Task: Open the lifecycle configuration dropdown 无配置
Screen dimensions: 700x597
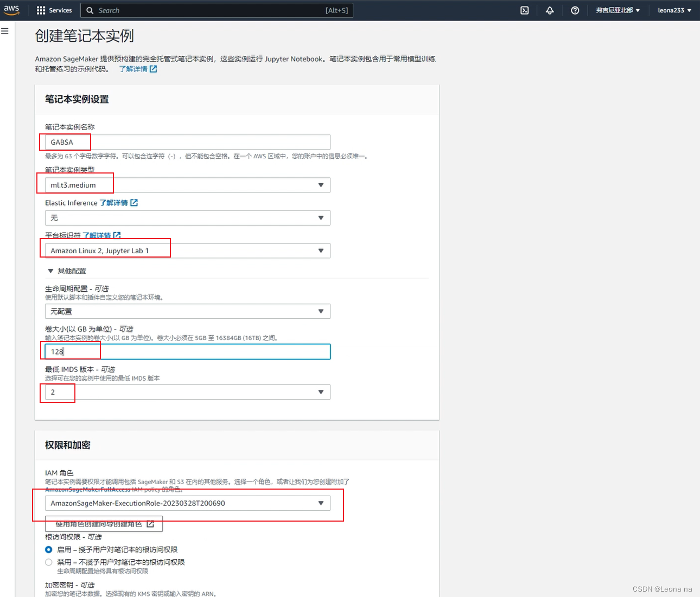Action: 188,311
